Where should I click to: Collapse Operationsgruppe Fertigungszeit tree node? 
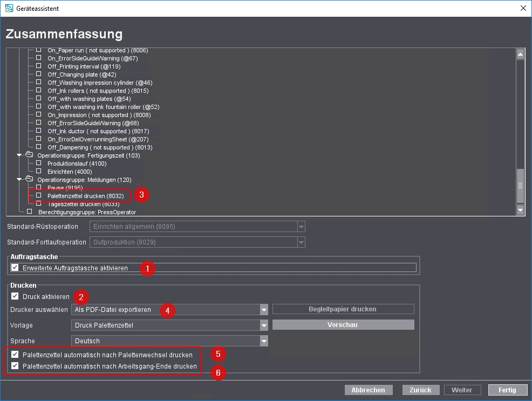(19, 155)
